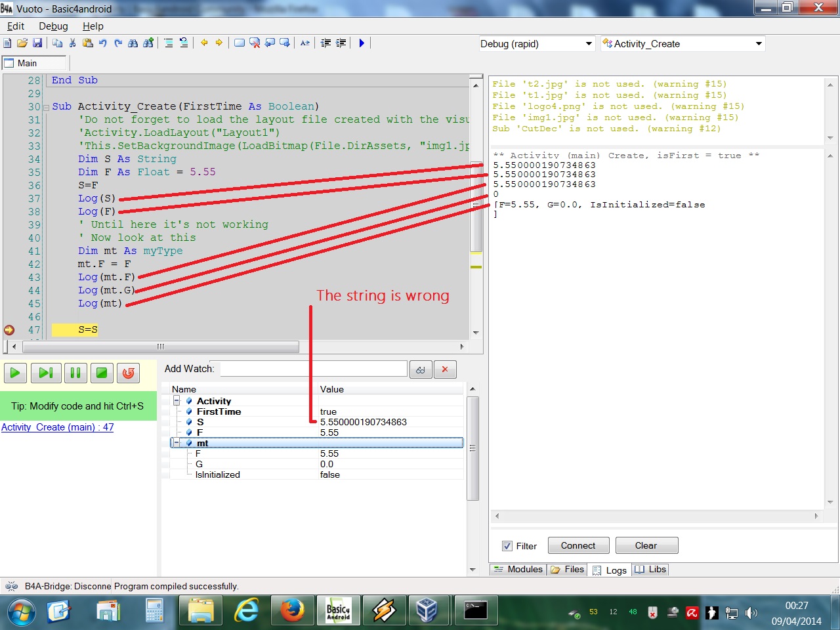The width and height of the screenshot is (840, 630).
Task: Click the red Restart debug button
Action: (x=129, y=373)
